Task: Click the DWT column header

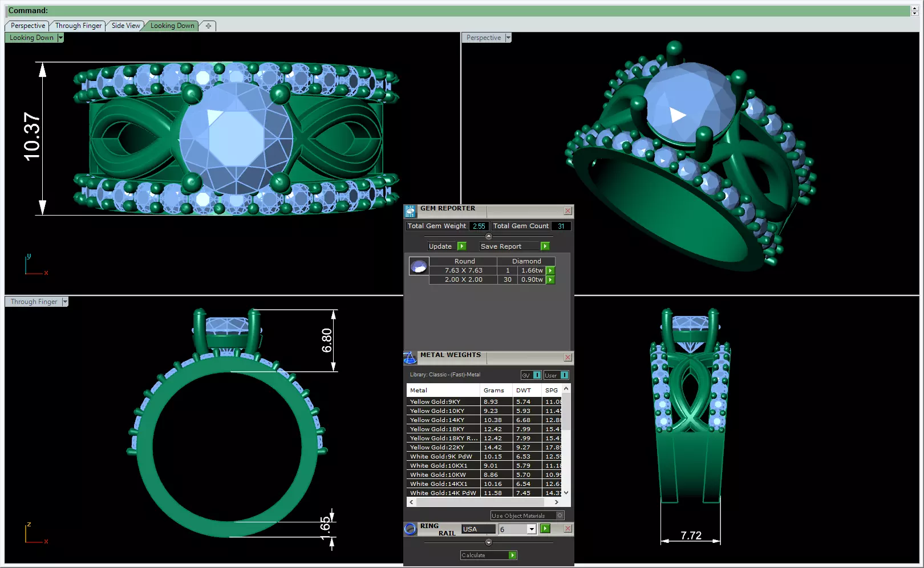Action: pos(526,391)
